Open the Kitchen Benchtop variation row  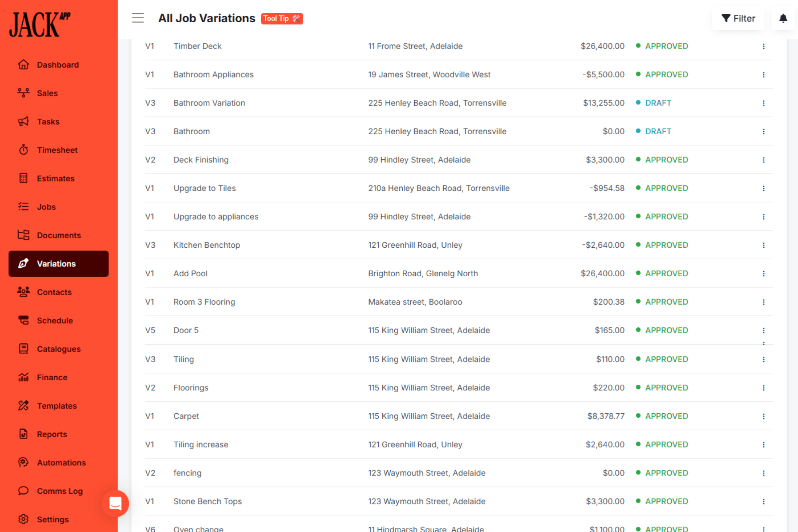point(206,245)
